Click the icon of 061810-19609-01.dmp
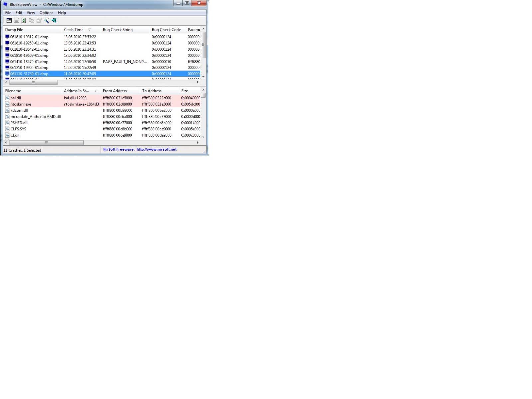This screenshot has width=532, height=399. (7, 55)
